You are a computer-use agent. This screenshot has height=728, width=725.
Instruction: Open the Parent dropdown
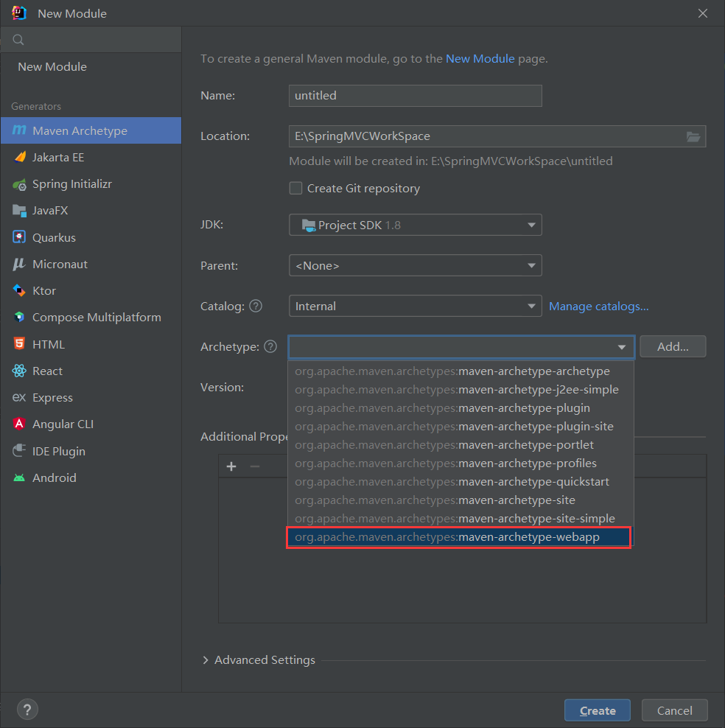[x=415, y=265]
